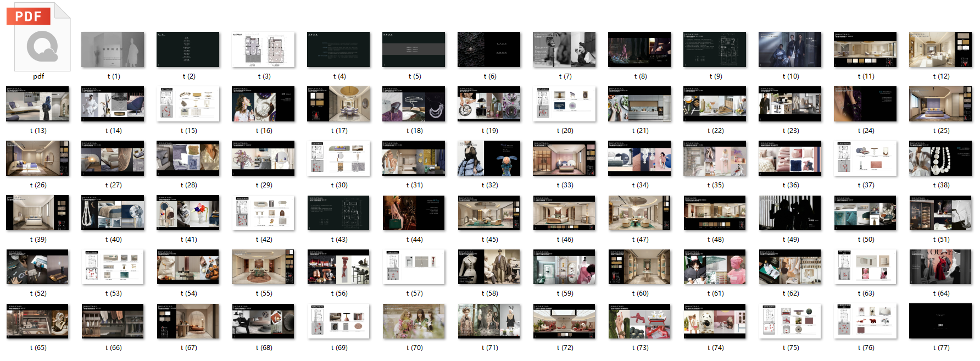Select thumbnail t (5)
The height and width of the screenshot is (361, 980).
[414, 49]
